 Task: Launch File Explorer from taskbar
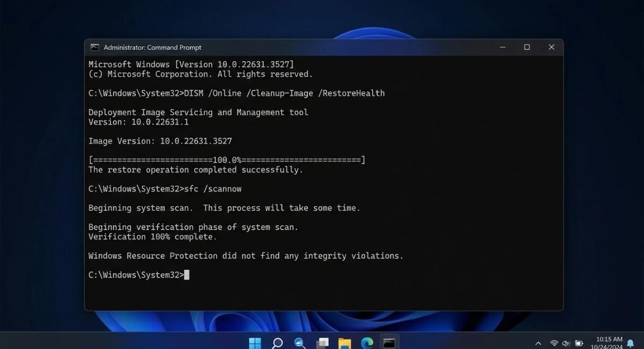345,343
